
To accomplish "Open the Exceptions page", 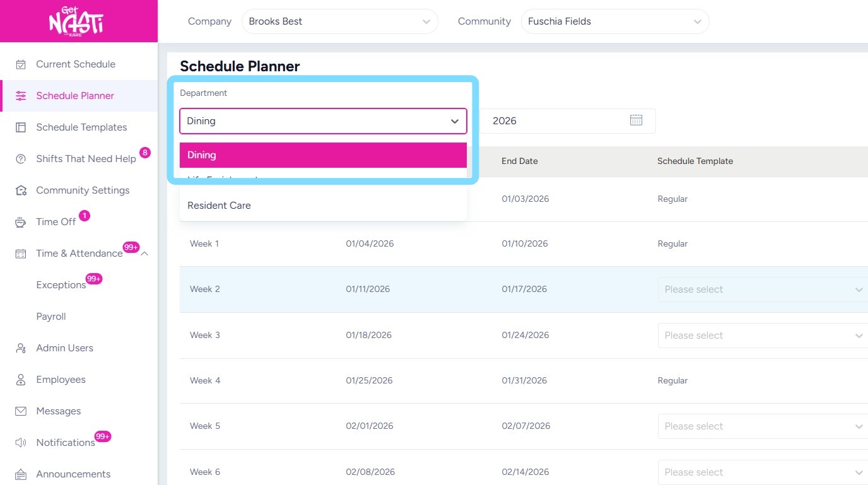I will (61, 285).
